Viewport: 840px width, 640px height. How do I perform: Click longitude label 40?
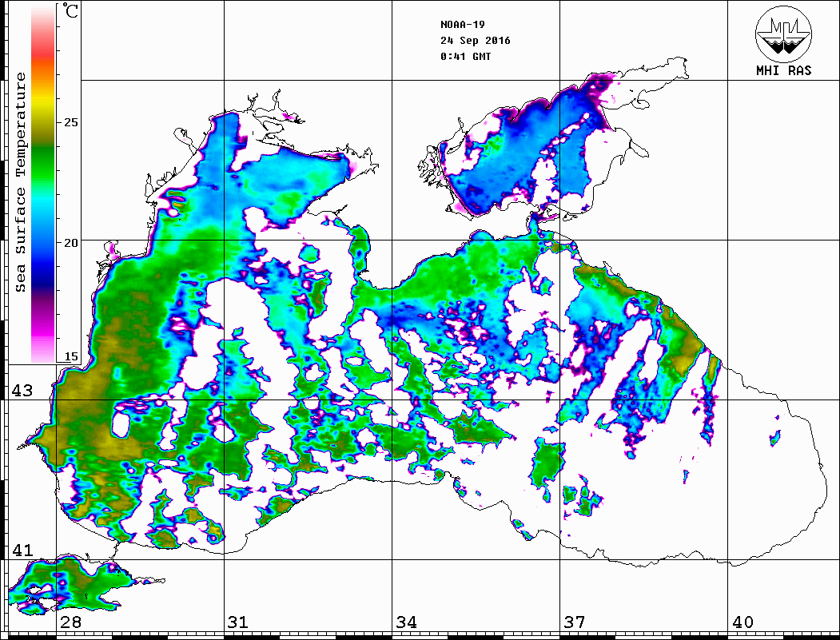(742, 622)
